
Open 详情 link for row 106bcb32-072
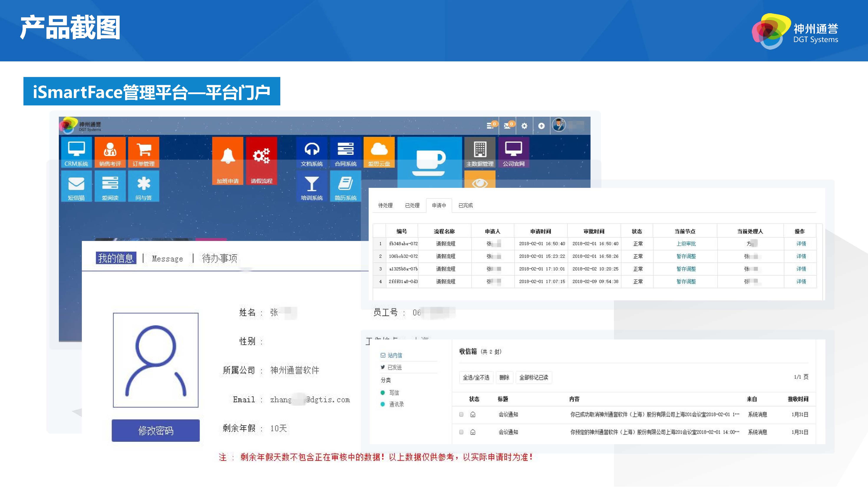801,256
